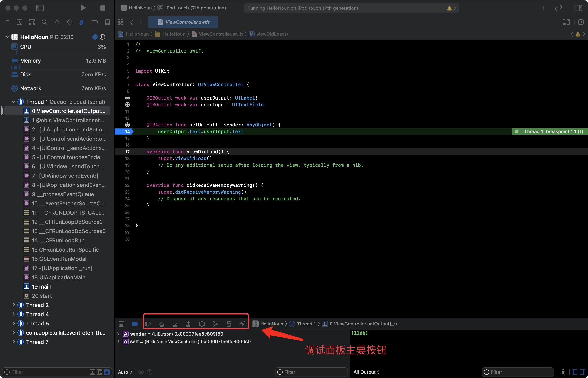Click the code review arrows icon
The height and width of the screenshot is (378, 588).
(x=559, y=8)
